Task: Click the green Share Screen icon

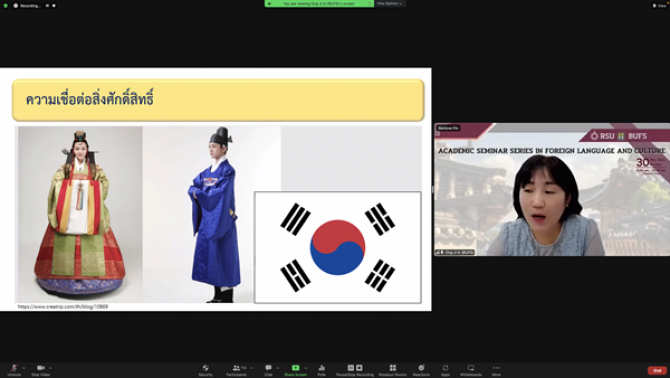Action: tap(295, 368)
